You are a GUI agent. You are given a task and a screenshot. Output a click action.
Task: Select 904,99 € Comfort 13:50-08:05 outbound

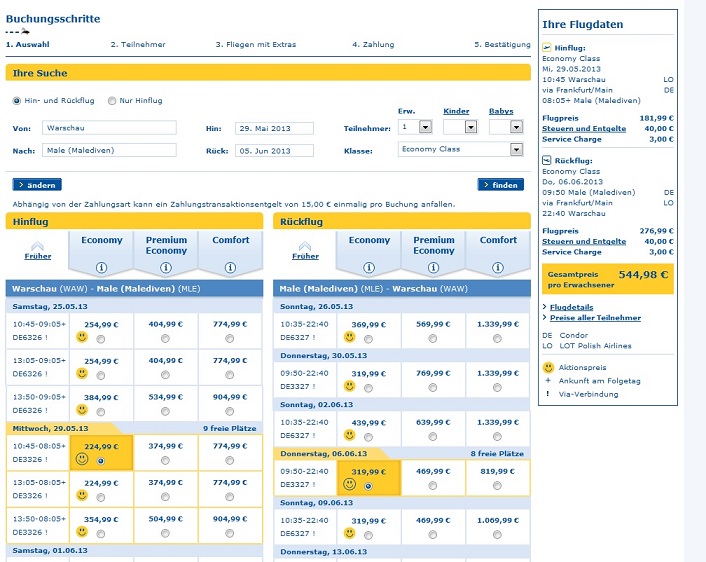point(230,533)
